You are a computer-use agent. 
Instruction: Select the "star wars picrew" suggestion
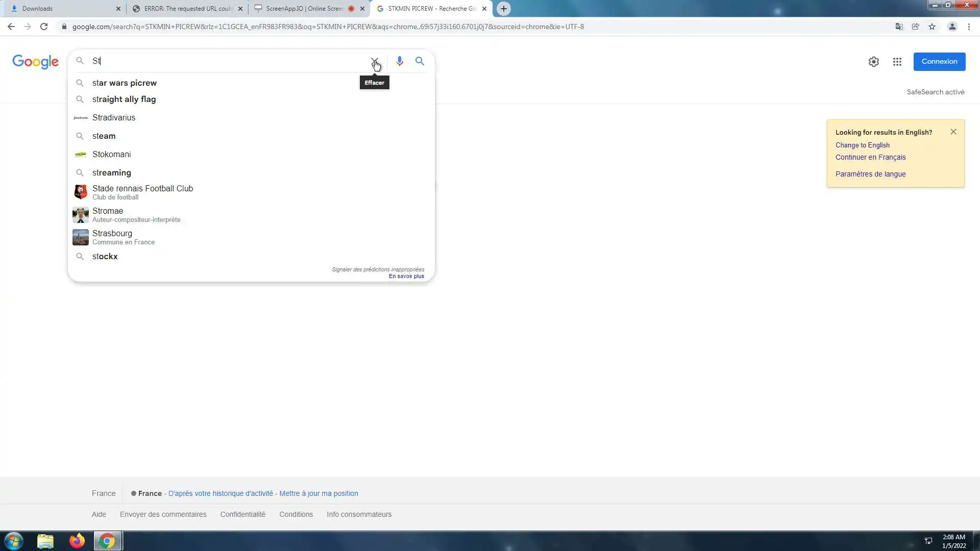coord(125,83)
